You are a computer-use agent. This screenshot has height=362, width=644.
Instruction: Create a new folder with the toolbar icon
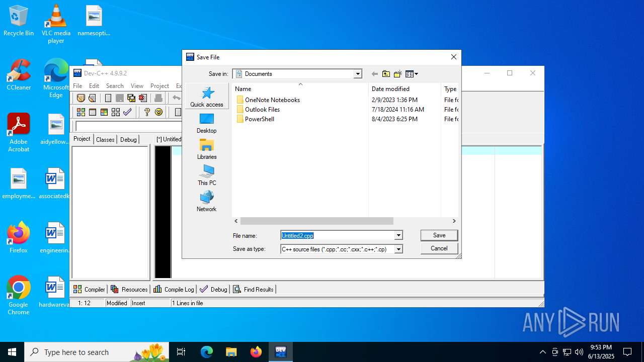point(397,74)
